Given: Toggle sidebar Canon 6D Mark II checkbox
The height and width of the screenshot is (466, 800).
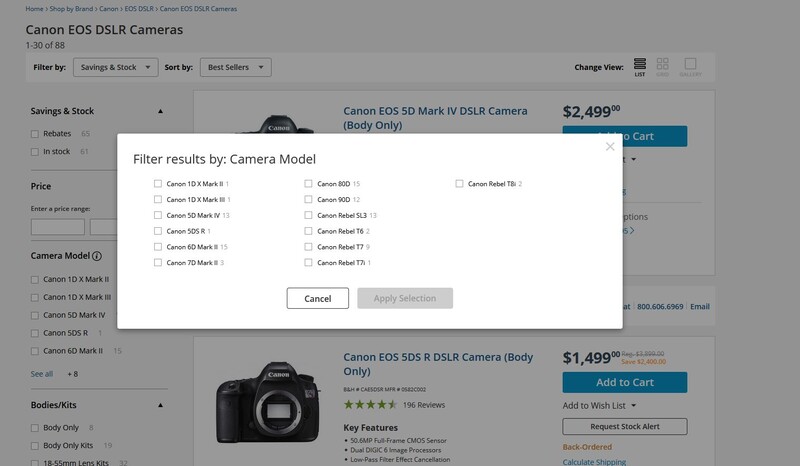Looking at the screenshot, I should (35, 351).
